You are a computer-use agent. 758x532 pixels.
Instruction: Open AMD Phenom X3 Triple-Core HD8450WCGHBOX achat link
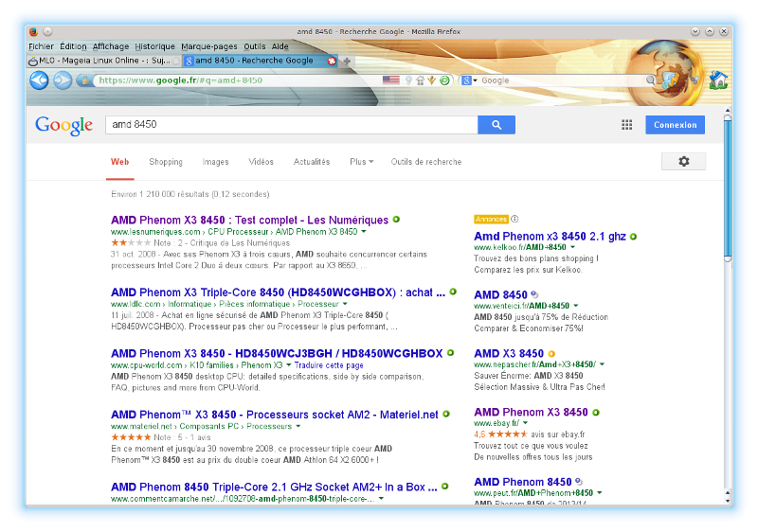(278, 293)
